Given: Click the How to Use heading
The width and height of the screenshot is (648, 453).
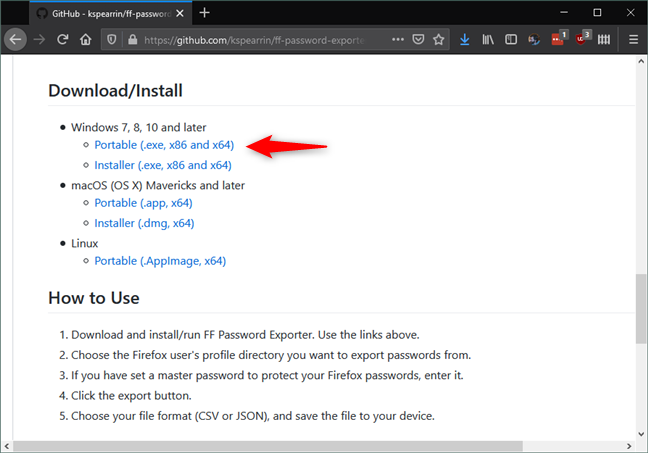Looking at the screenshot, I should tap(94, 298).
